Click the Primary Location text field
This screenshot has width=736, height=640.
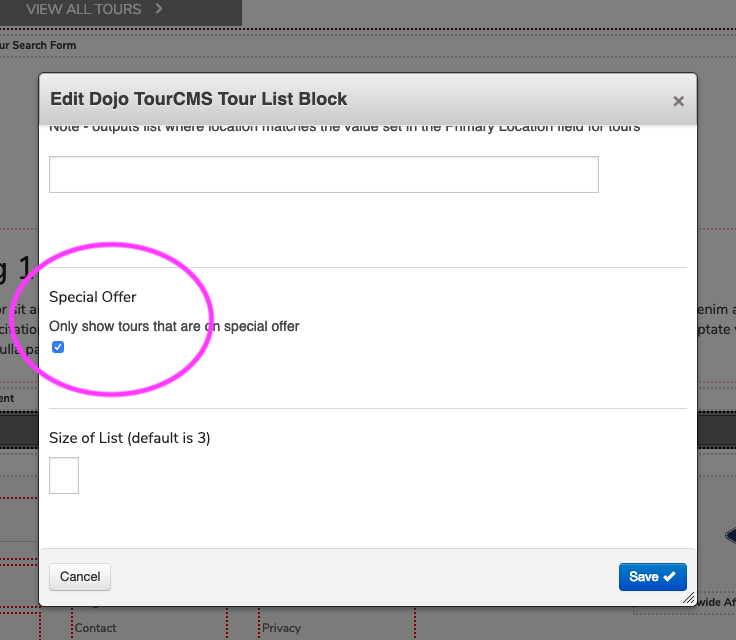coord(324,174)
